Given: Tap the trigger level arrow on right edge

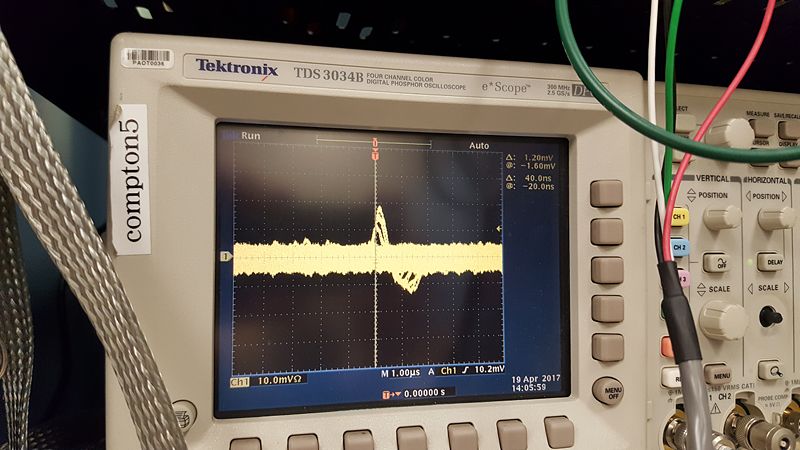Looking at the screenshot, I should tap(499, 229).
